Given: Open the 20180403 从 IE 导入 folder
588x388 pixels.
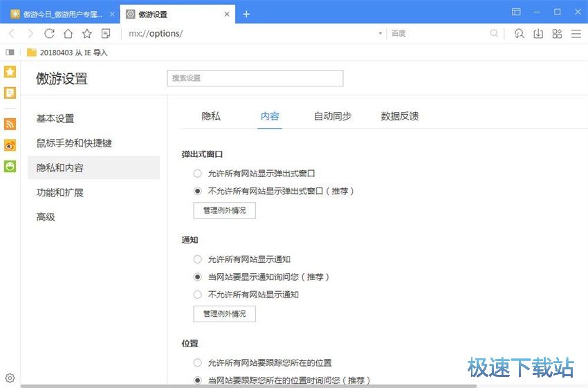Looking at the screenshot, I should tap(67, 53).
